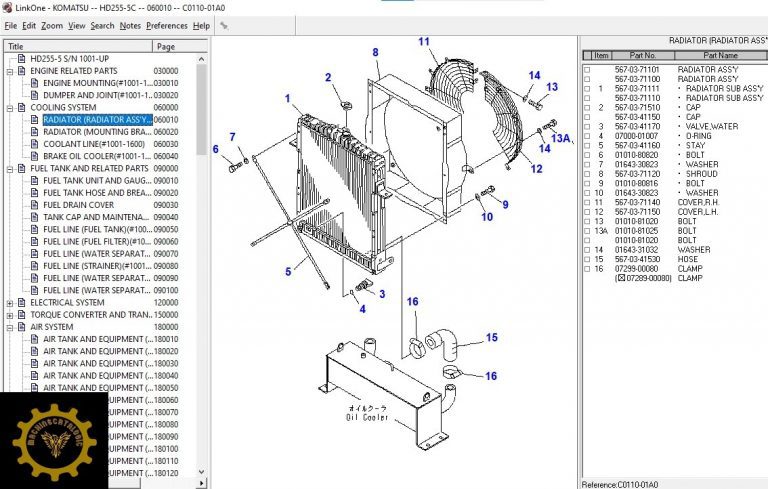
Task: Click page icon of FUEL DRAIN COVER entry
Action: click(34, 205)
